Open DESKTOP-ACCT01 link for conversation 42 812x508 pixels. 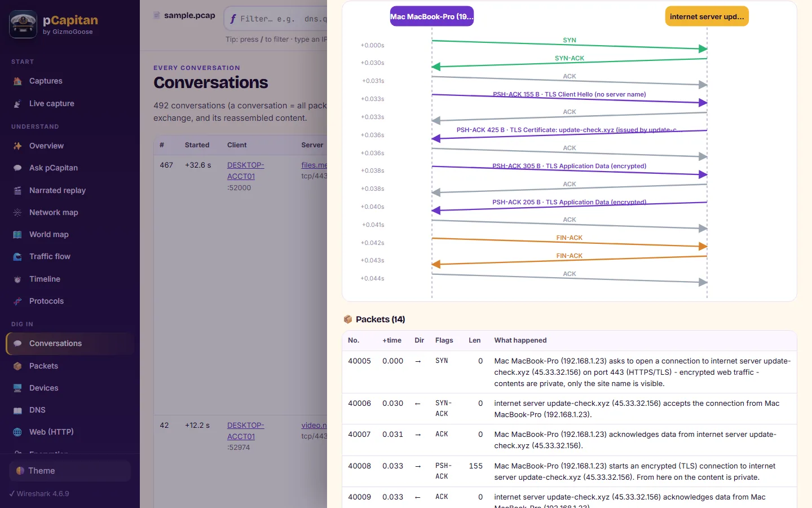click(245, 431)
